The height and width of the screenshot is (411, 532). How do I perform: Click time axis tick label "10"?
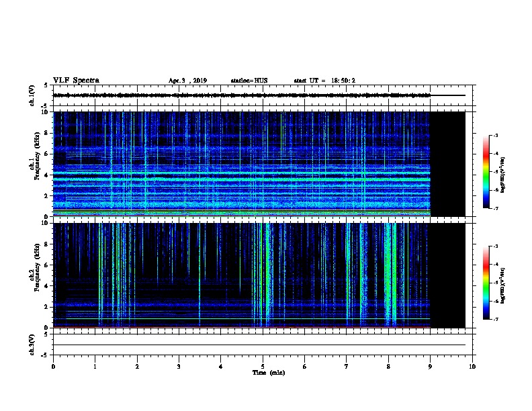(472, 367)
